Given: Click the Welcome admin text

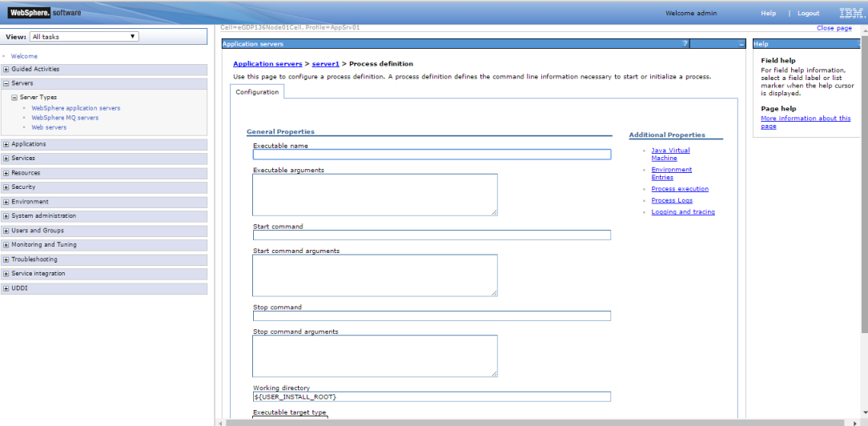Looking at the screenshot, I should 691,14.
